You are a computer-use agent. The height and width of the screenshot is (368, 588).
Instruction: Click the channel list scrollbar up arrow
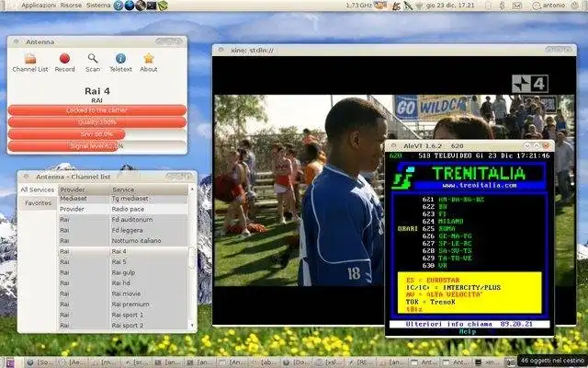(192, 189)
